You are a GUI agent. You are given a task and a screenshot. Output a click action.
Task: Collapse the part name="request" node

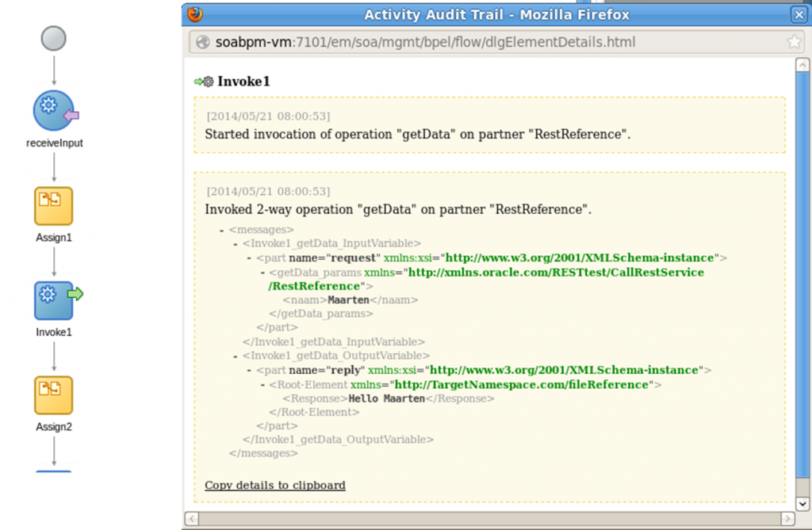click(x=248, y=258)
